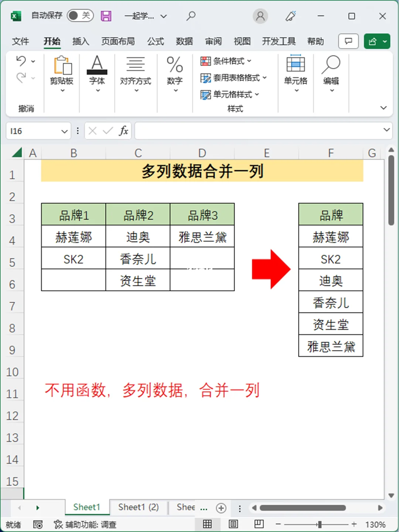399x532 pixels.
Task: Click the zoom in plus button
Action: point(354,524)
